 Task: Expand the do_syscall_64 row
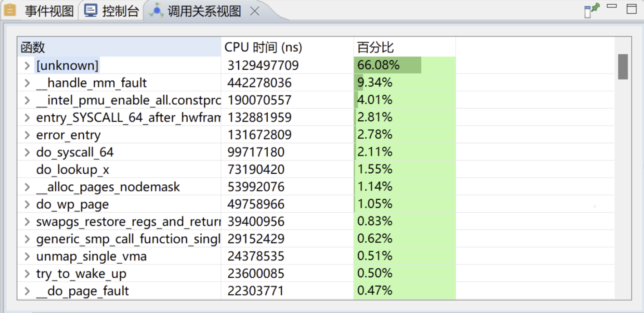click(27, 152)
